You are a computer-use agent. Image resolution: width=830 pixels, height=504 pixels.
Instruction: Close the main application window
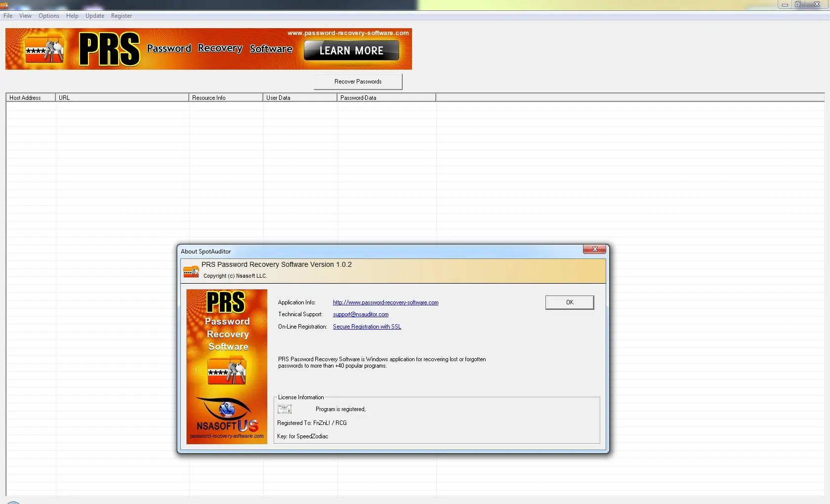(817, 4)
